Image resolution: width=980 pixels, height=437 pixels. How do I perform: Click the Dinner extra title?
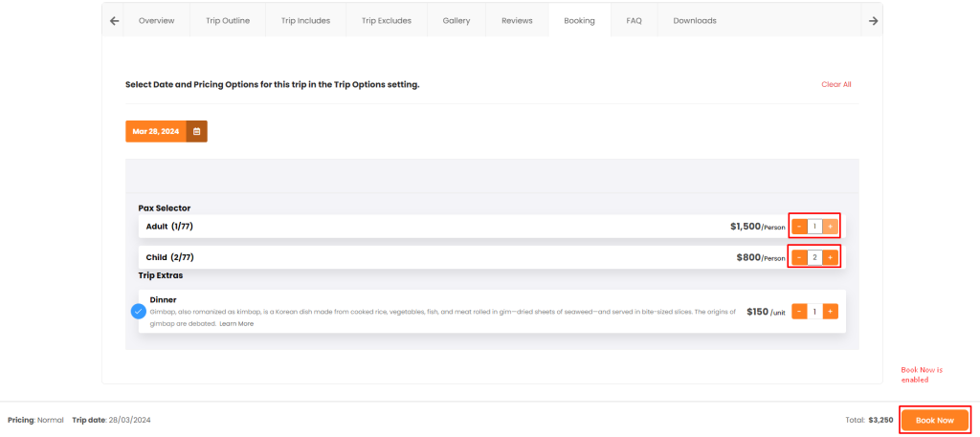tap(163, 299)
